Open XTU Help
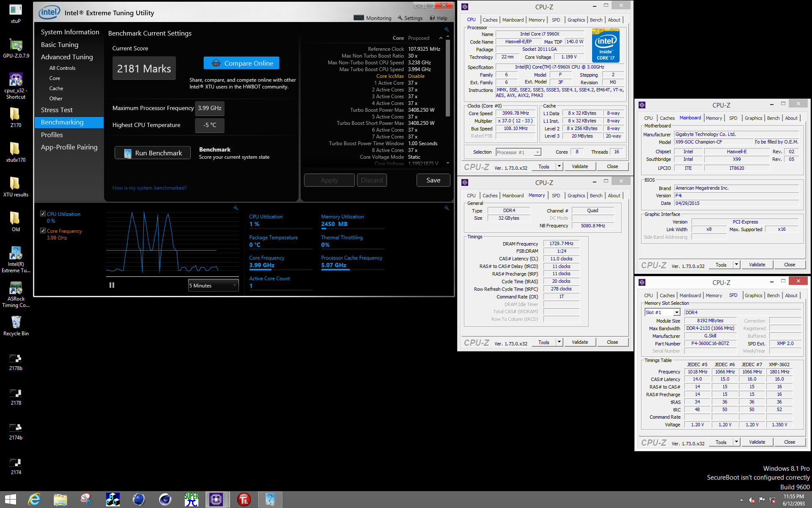The height and width of the screenshot is (508, 812). pos(439,18)
